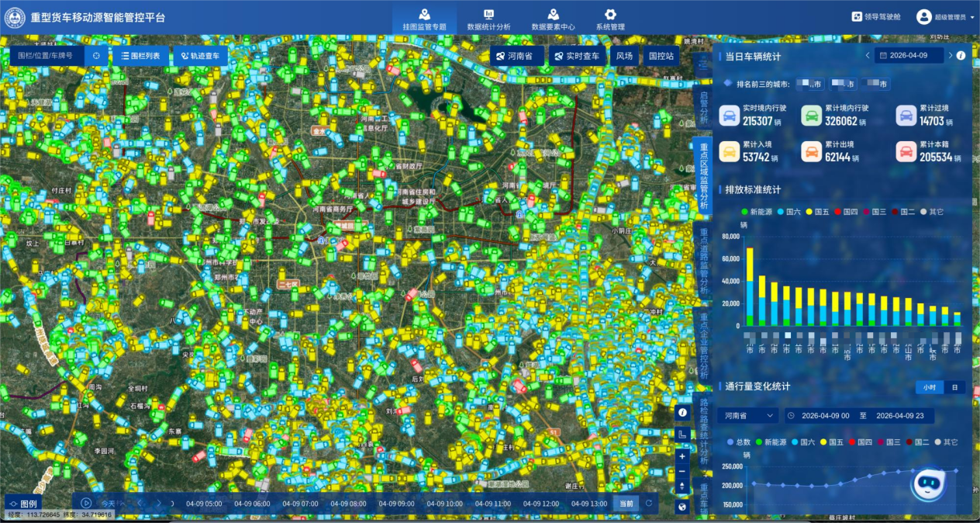Click the globe icon on map controls
The width and height of the screenshot is (980, 523).
click(682, 507)
